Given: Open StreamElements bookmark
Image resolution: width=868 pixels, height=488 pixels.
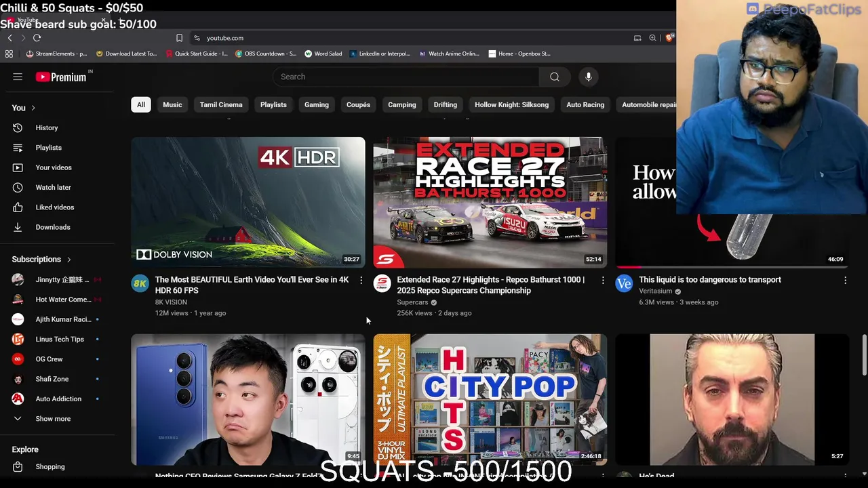Looking at the screenshot, I should pos(56,54).
